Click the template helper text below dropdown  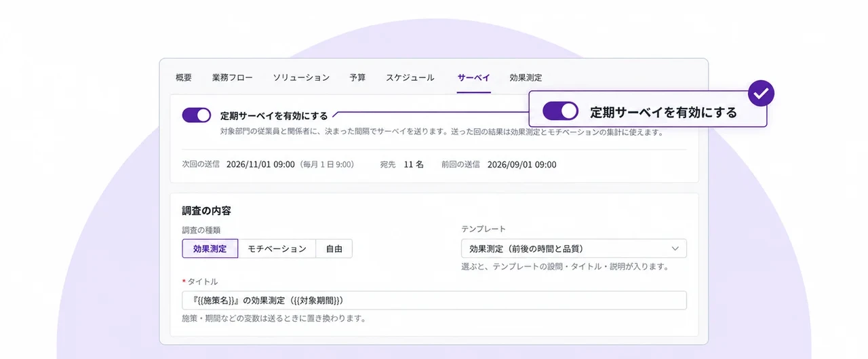tap(566, 267)
